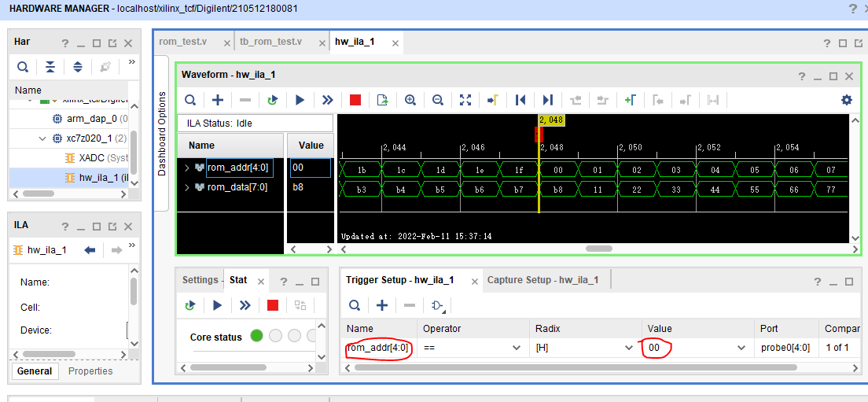Open the Dashboard Options side tab
Screen dimensions: 868x402
[162, 134]
